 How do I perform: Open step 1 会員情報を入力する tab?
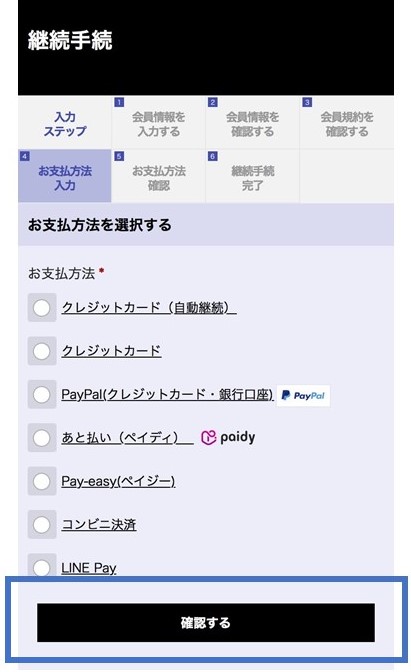[x=159, y=123]
